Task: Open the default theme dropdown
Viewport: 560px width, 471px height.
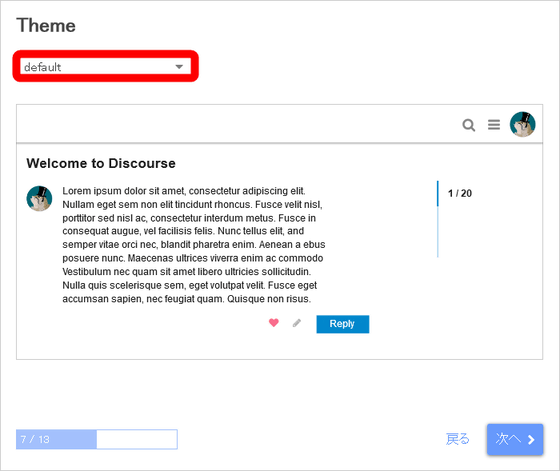Action: tap(105, 67)
